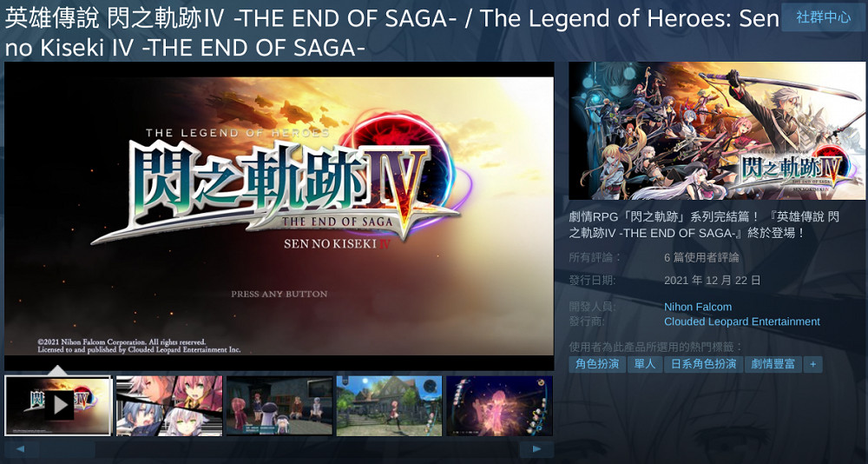
Task: Click the right scroll arrow of thumbnail strip
Action: point(536,449)
